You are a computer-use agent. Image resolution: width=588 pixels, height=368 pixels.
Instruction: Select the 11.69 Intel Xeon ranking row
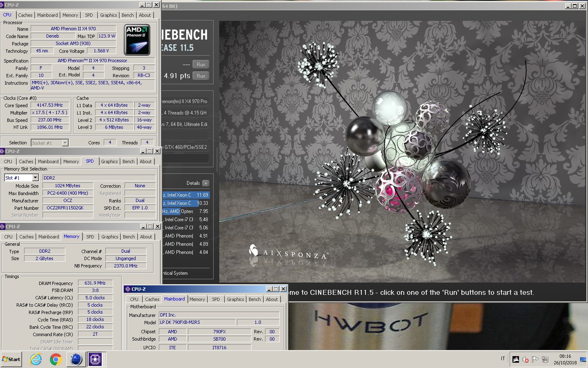click(186, 195)
